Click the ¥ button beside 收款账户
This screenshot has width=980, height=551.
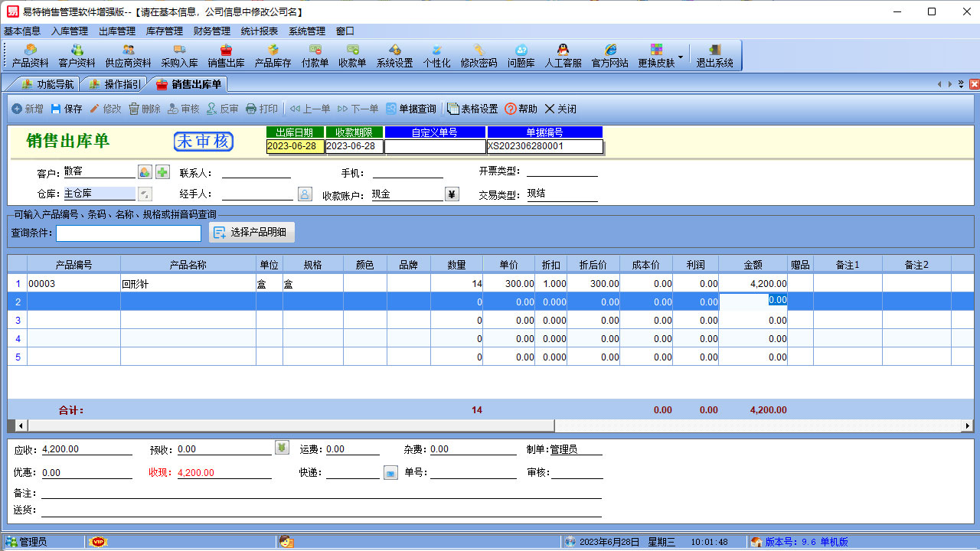coord(452,194)
